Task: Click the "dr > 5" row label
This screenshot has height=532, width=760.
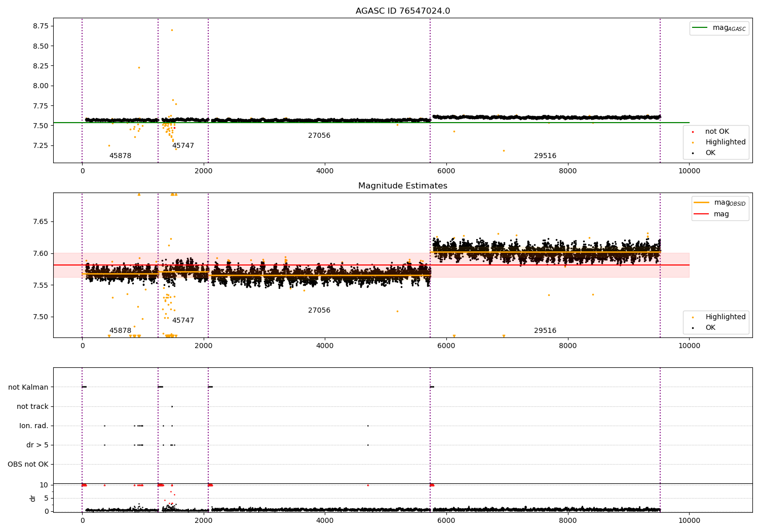Action: coord(37,445)
